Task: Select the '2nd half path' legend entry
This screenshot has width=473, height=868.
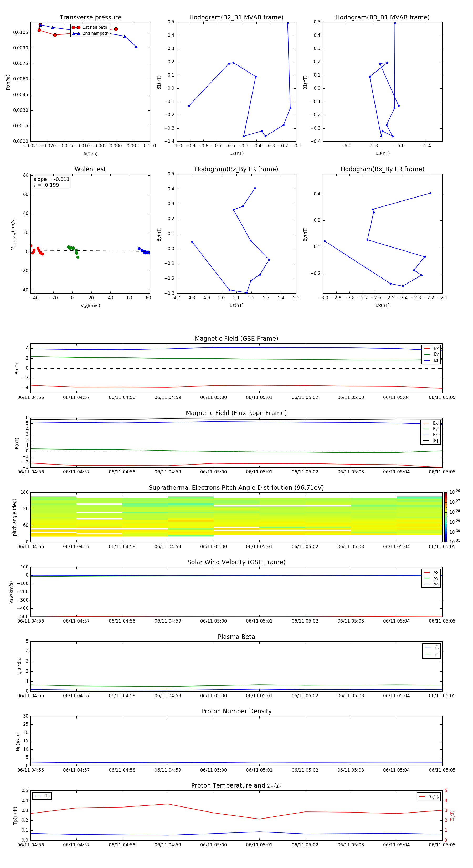Action: tap(90, 33)
